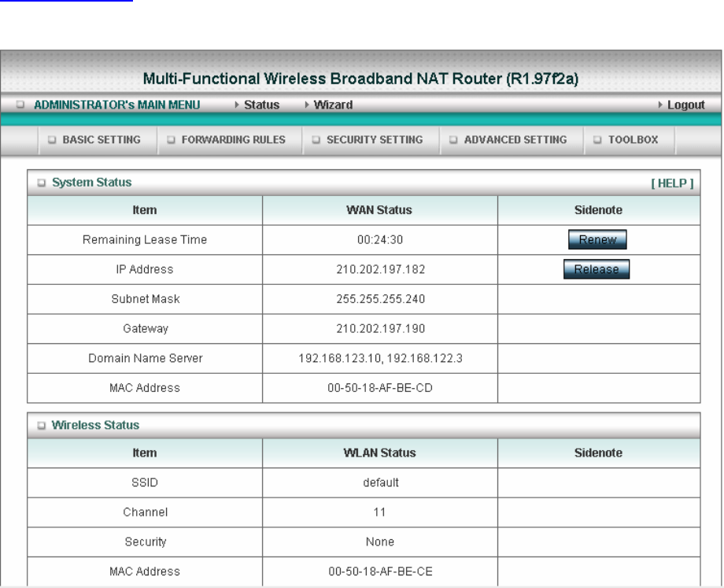Select the channel value 11
This screenshot has height=588, width=724.
[379, 512]
